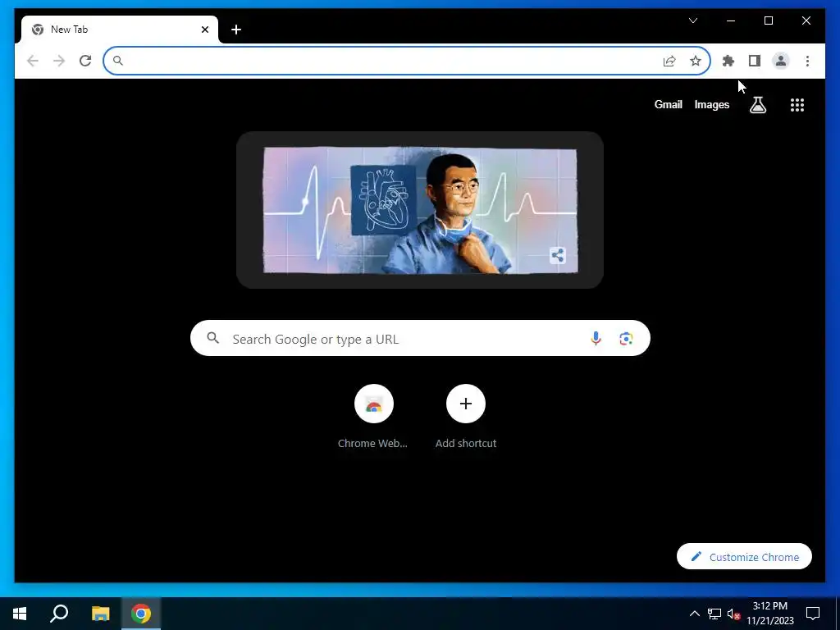This screenshot has width=840, height=630.
Task: Open the Extensions puzzle icon
Action: click(x=728, y=61)
